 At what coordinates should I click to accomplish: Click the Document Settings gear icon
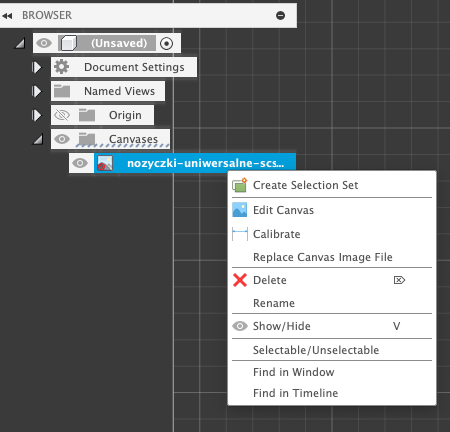pos(62,67)
